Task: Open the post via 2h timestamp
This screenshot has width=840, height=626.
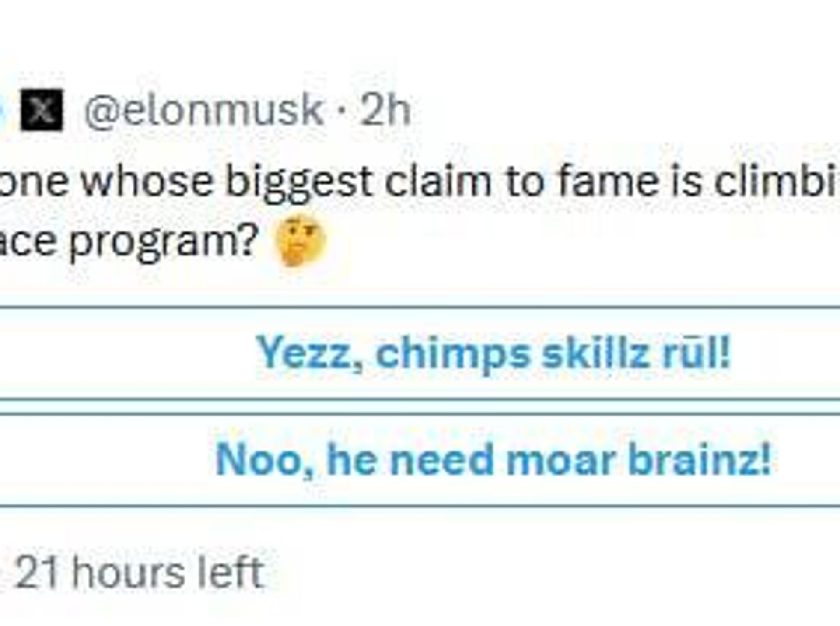Action: pyautogui.click(x=385, y=110)
